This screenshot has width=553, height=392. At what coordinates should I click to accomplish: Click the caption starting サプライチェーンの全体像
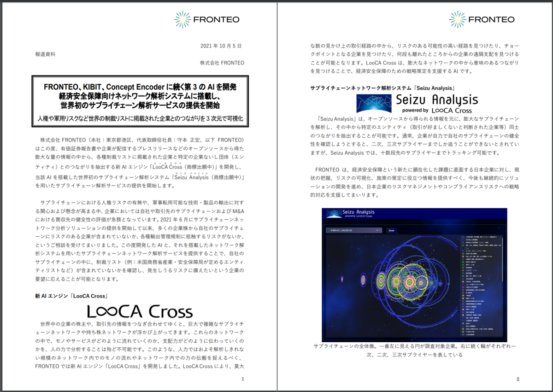414,351
